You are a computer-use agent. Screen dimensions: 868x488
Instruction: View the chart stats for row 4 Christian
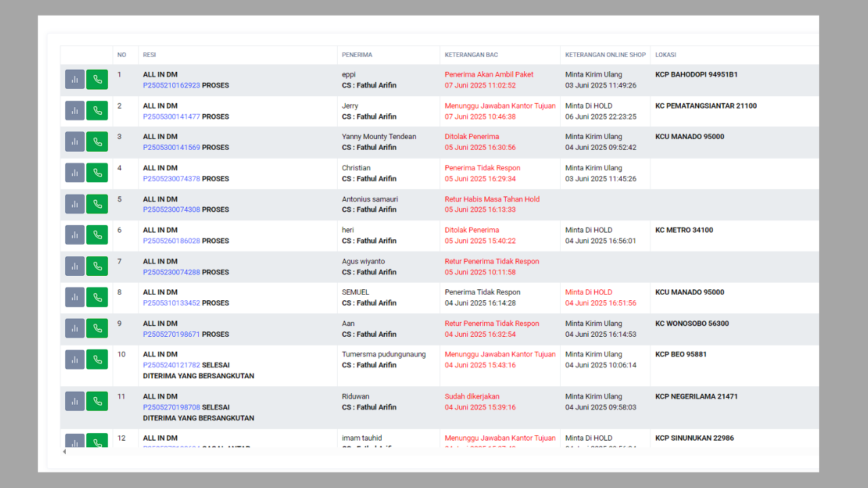tap(75, 173)
